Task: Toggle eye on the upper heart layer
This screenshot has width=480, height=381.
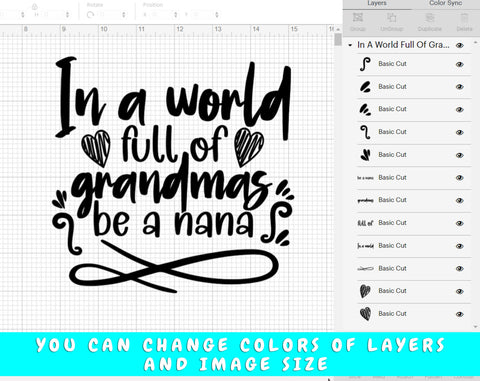Action: tap(460, 291)
